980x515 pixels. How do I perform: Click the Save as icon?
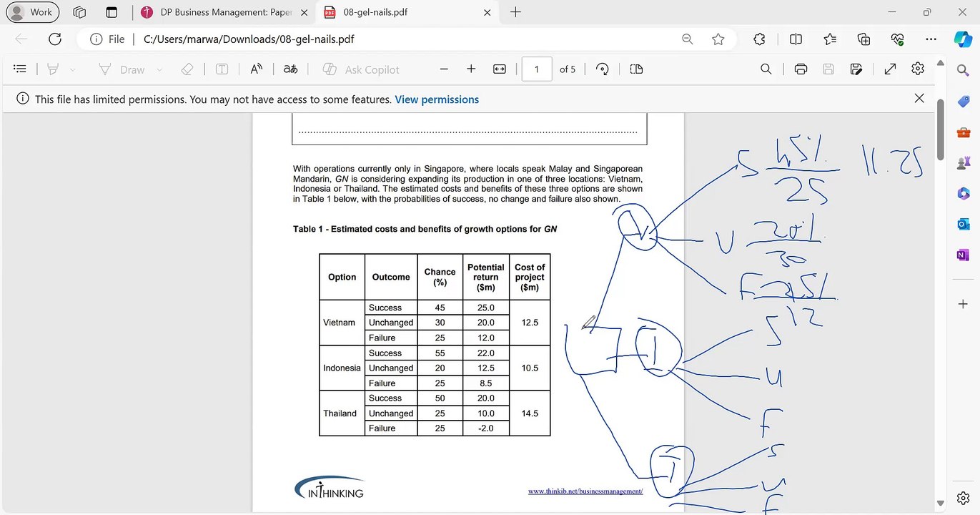[856, 69]
